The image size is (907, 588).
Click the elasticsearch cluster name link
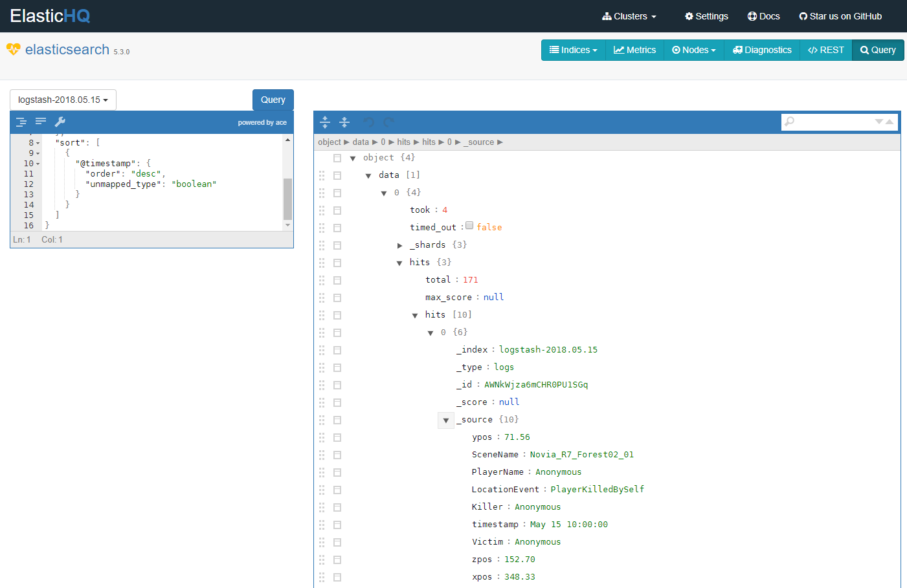point(67,50)
